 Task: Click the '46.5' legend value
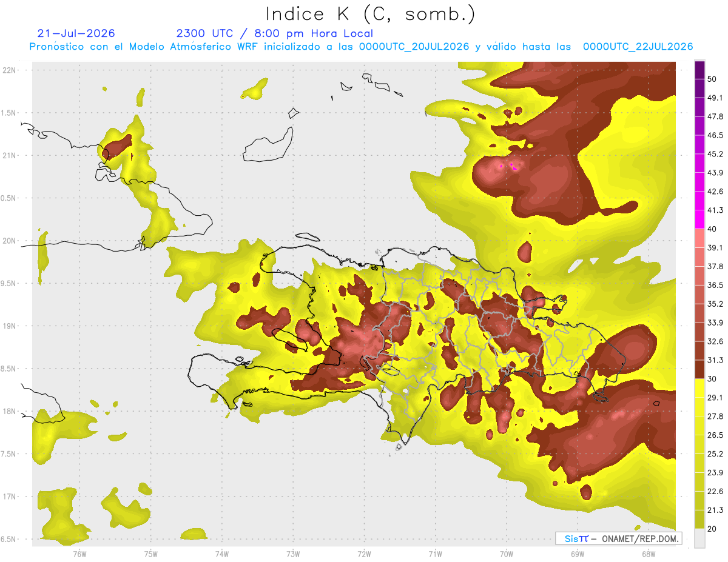[x=715, y=135]
